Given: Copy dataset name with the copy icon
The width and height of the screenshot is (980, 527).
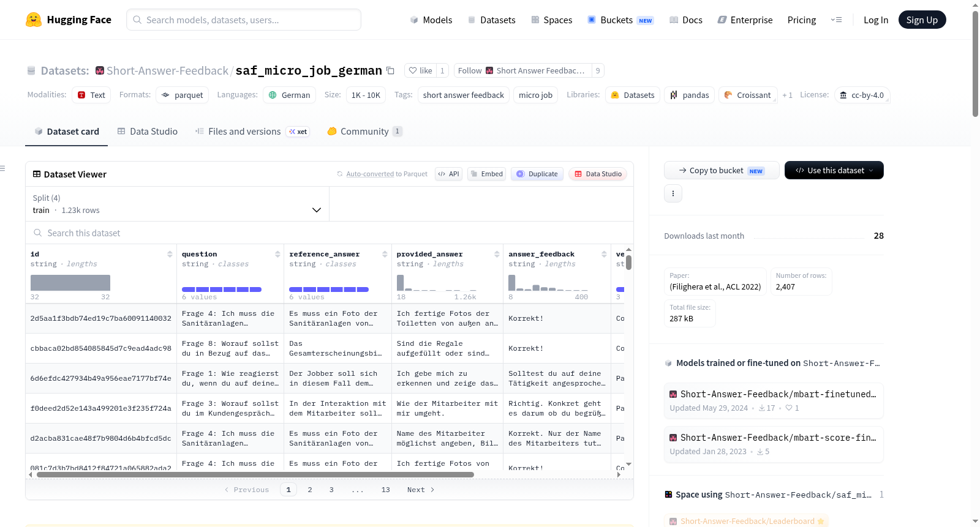Looking at the screenshot, I should 390,70.
